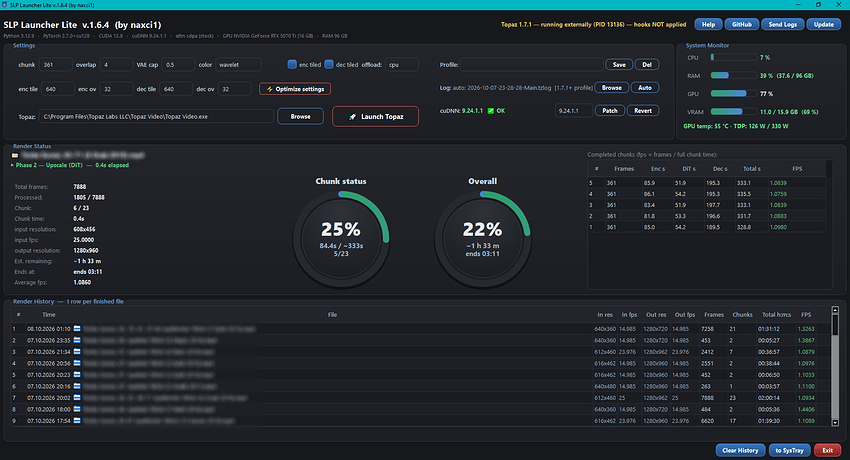
Task: Click the file icon in the 07.10.2026 20:23 row
Action: click(77, 374)
